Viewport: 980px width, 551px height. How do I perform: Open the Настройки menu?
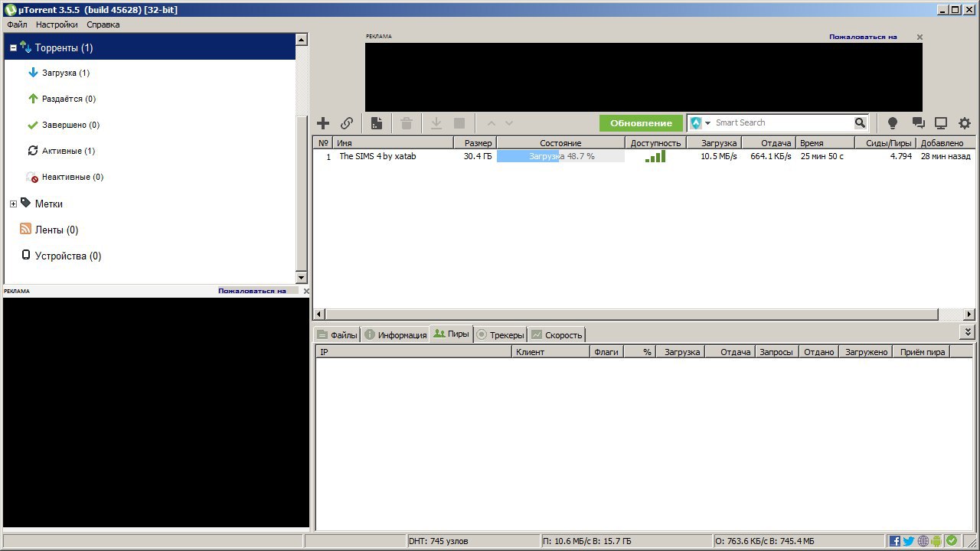tap(57, 24)
